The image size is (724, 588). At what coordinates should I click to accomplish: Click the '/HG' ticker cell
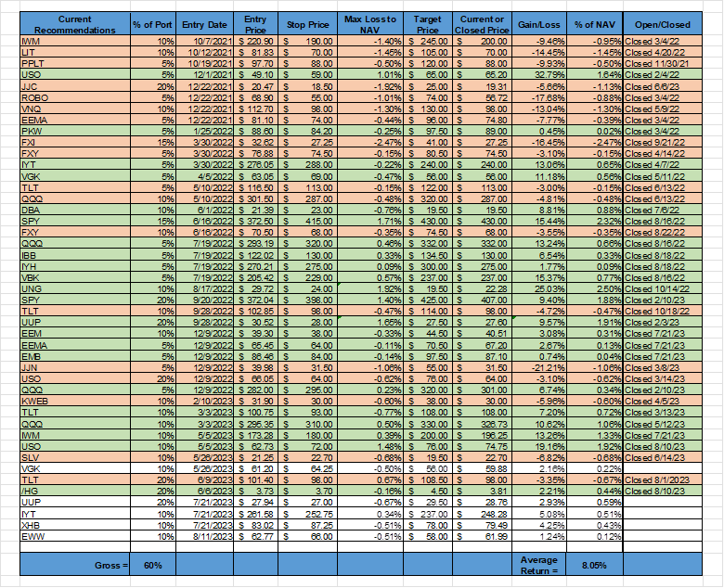coord(75,492)
